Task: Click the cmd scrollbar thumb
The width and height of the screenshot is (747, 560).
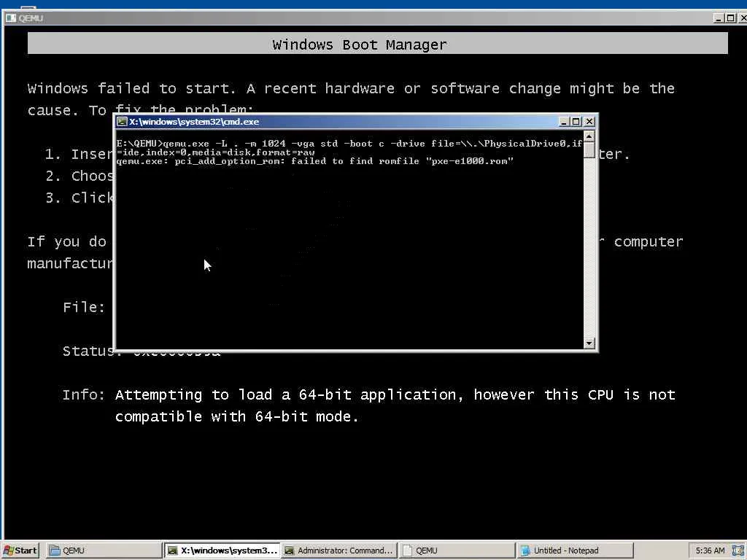Action: click(589, 150)
